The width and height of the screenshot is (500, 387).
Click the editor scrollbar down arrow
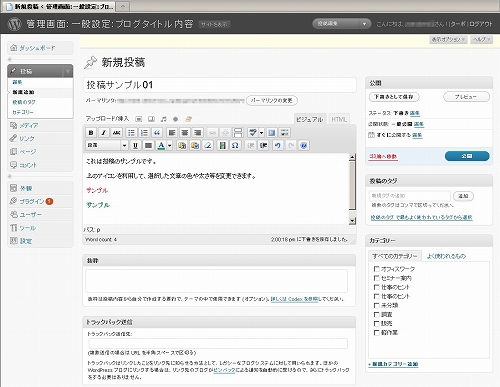[x=352, y=221]
